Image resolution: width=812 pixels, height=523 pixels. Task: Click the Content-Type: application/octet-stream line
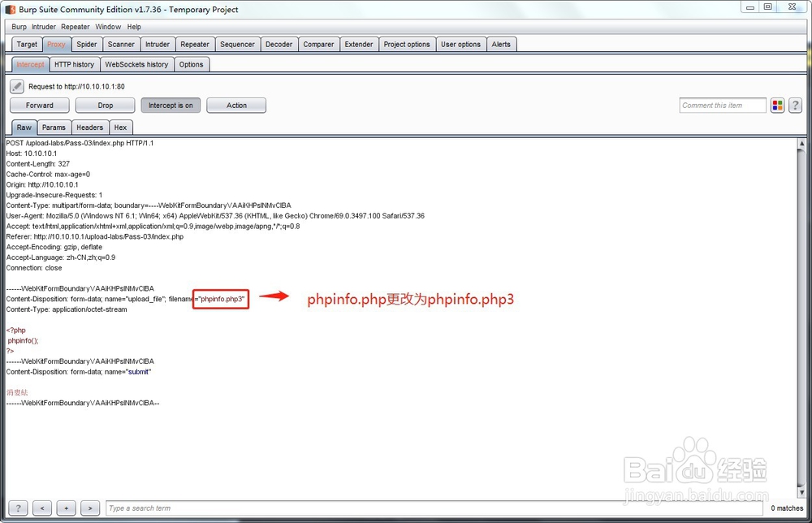click(x=67, y=309)
